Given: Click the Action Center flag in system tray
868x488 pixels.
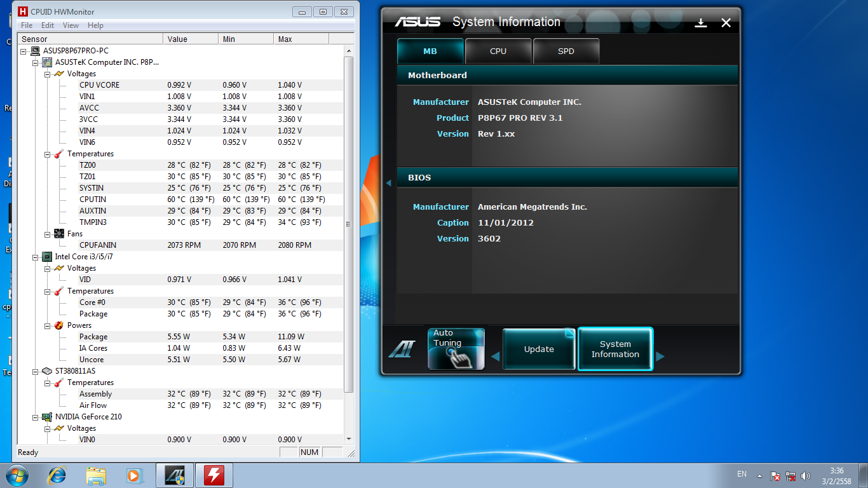Looking at the screenshot, I should click(x=775, y=475).
